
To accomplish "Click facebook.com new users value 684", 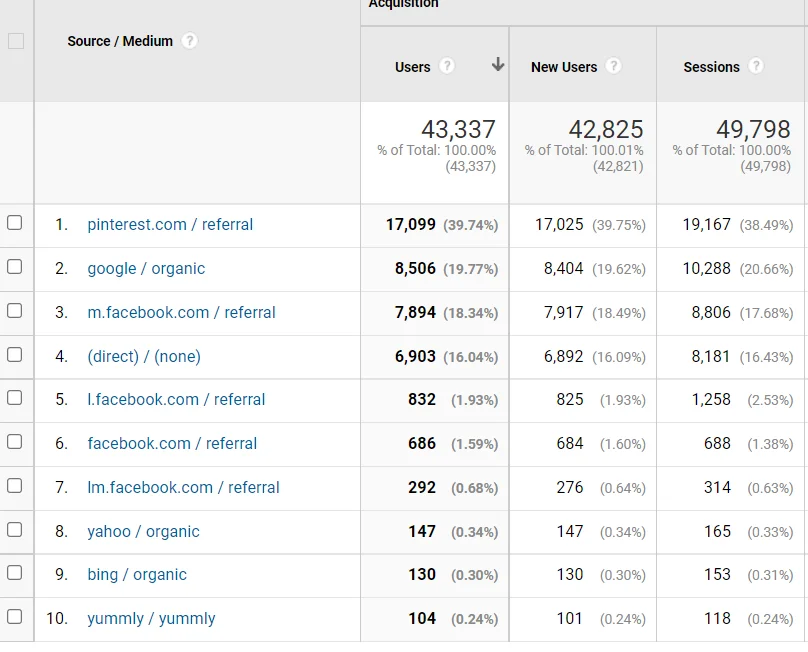I will click(570, 444).
